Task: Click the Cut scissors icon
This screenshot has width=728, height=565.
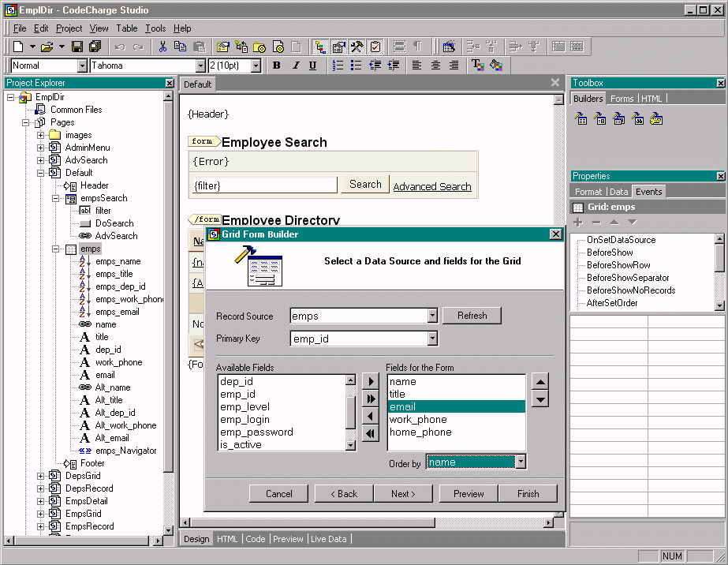Action: [x=162, y=47]
